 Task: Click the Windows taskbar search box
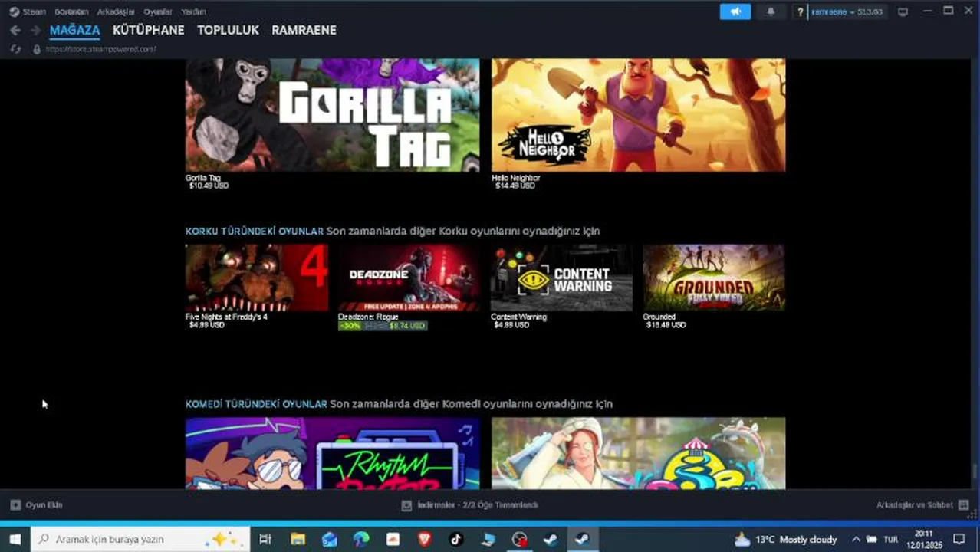tap(140, 539)
